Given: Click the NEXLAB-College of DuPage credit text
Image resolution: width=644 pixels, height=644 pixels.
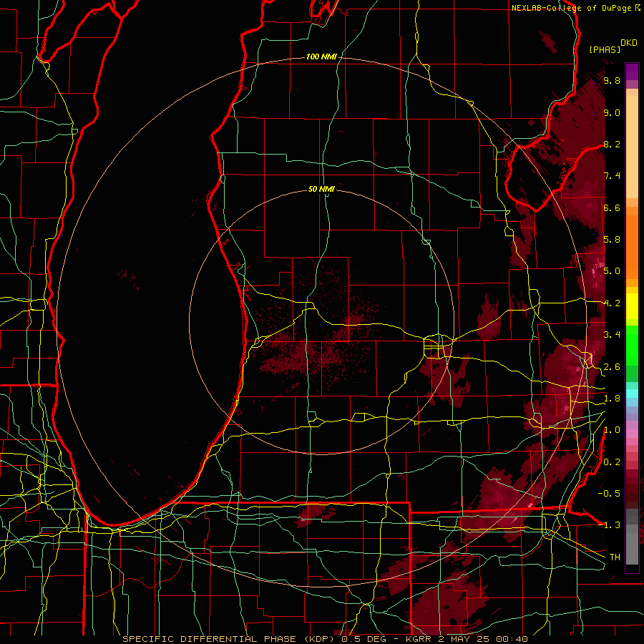Looking at the screenshot, I should [x=572, y=8].
